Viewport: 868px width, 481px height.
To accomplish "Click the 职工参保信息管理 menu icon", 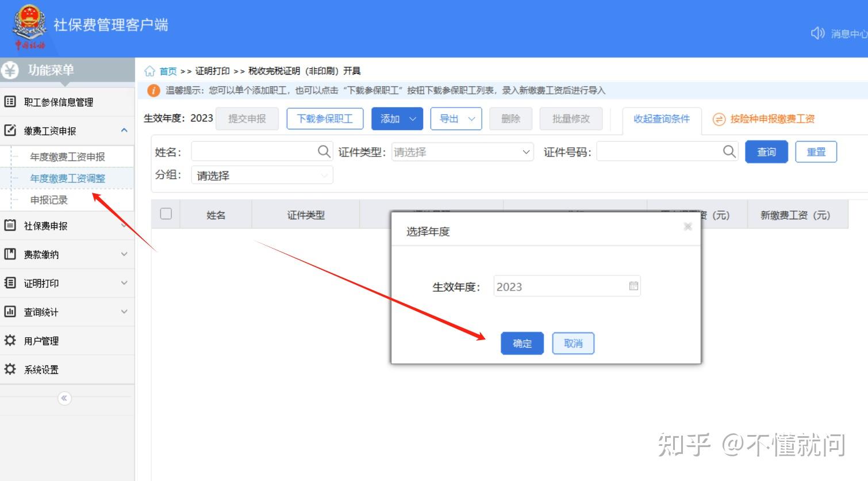I will [x=10, y=102].
